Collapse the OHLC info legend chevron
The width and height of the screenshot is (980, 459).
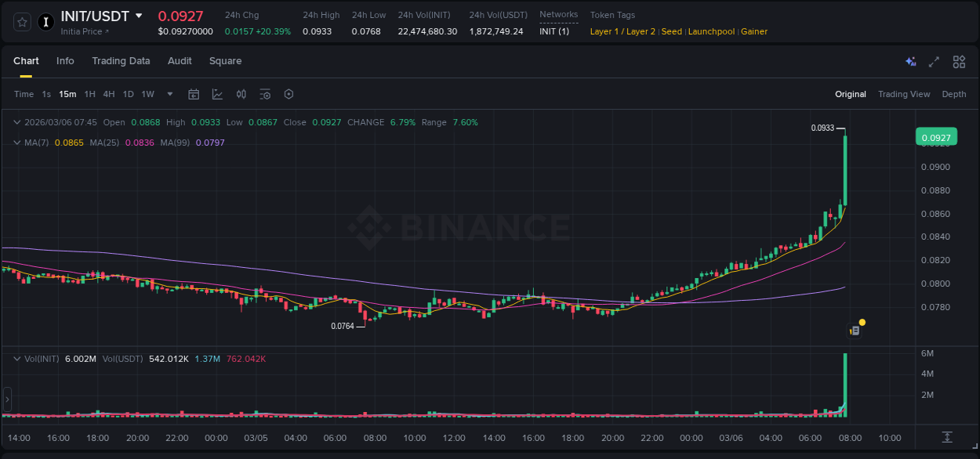16,122
